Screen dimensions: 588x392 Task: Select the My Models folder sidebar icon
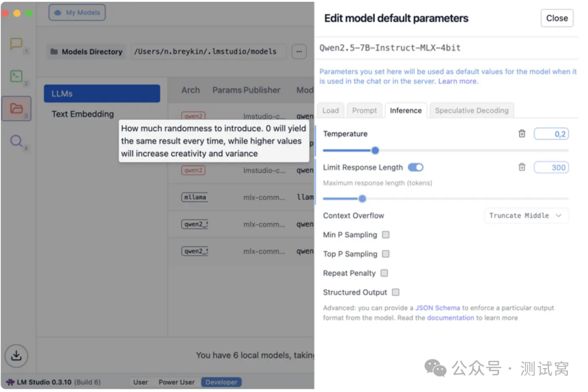[x=16, y=109]
